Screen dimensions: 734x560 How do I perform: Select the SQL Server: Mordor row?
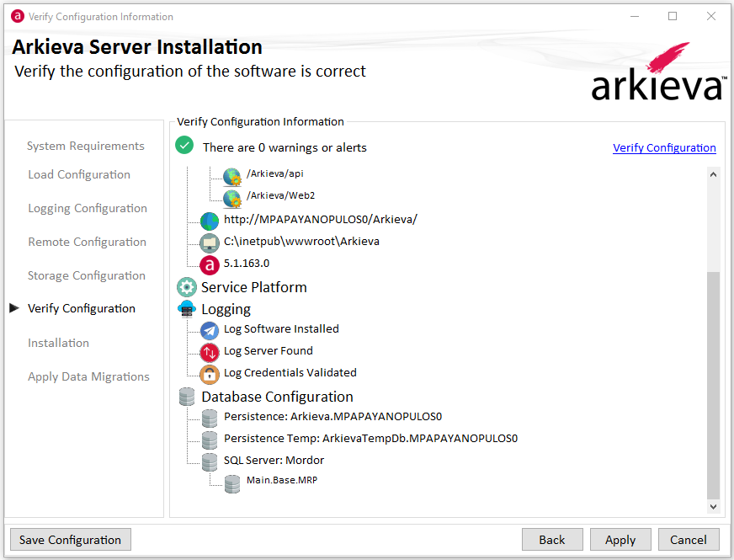click(274, 461)
